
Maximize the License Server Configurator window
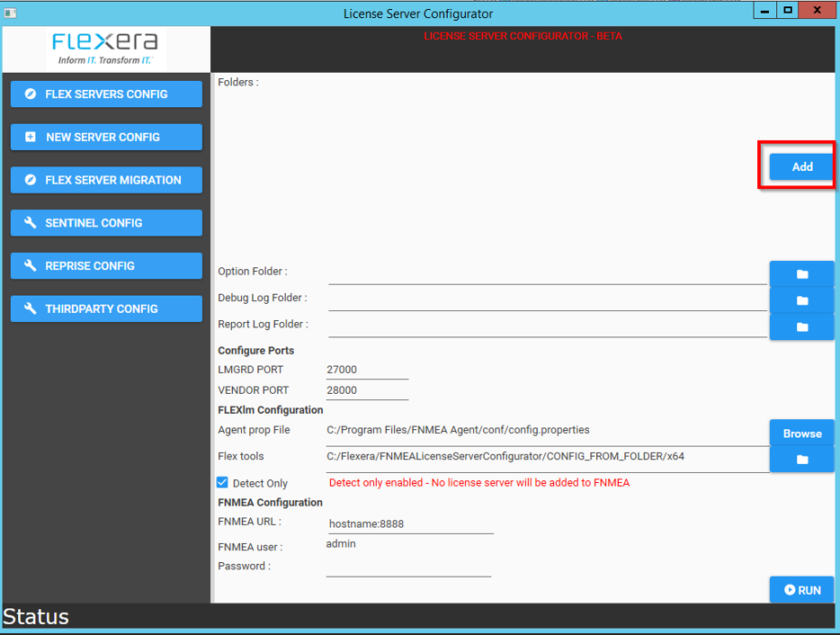tap(788, 10)
